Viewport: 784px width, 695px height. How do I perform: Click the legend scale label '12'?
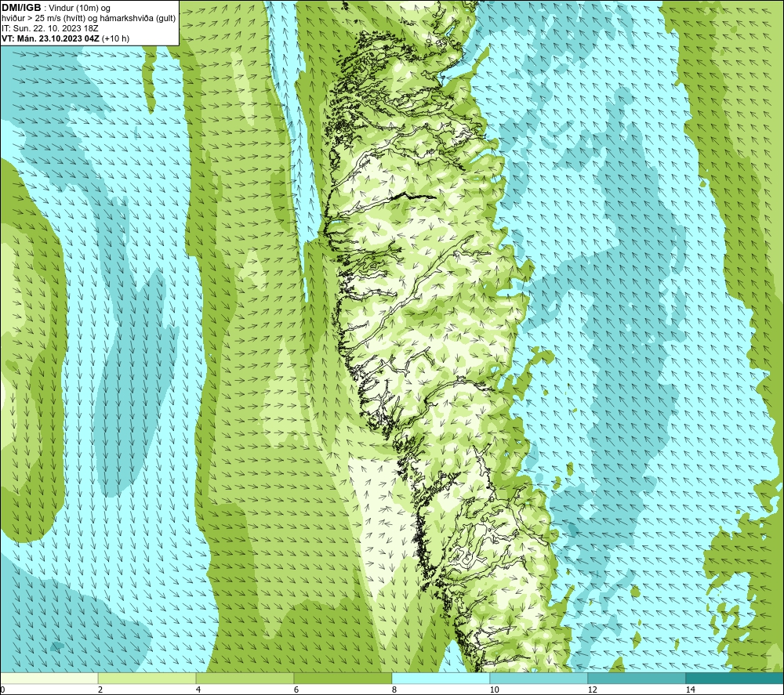592,690
